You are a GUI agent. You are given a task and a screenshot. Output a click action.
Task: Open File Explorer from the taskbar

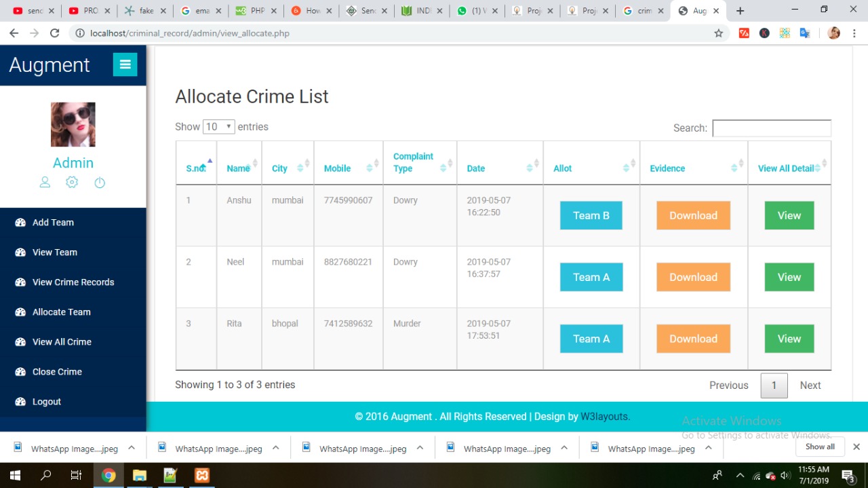[139, 475]
